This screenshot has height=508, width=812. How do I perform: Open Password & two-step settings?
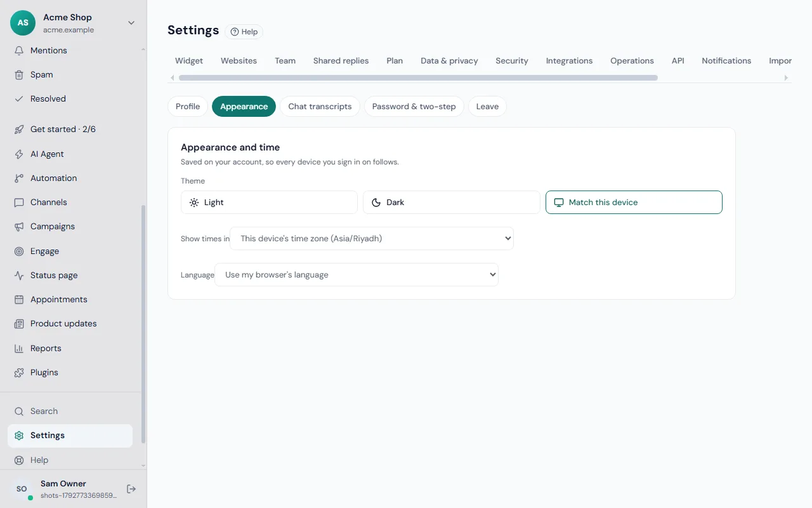pyautogui.click(x=414, y=106)
